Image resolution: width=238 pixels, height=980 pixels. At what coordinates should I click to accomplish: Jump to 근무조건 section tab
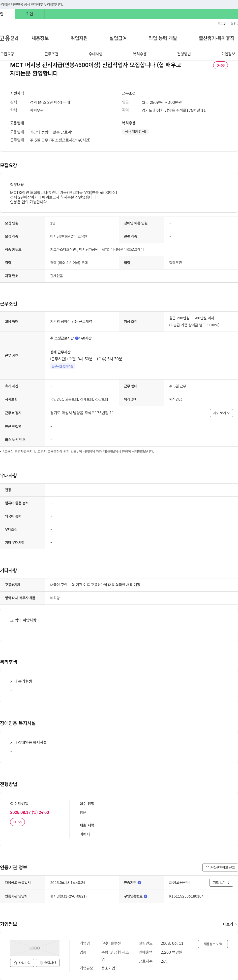pos(51,54)
